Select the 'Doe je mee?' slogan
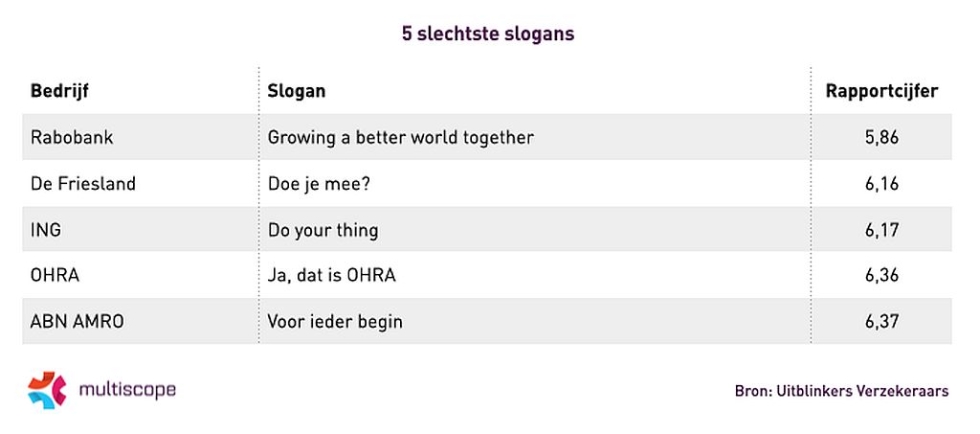The image size is (980, 434). click(317, 183)
